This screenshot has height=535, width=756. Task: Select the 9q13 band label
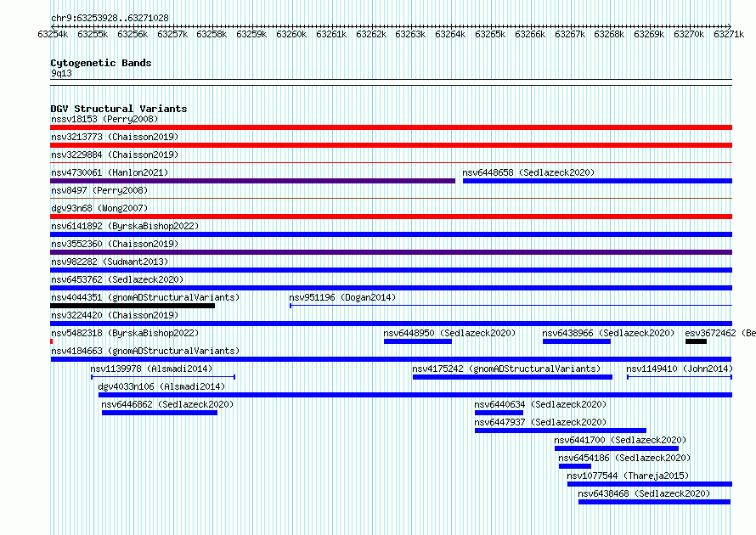coord(61,73)
